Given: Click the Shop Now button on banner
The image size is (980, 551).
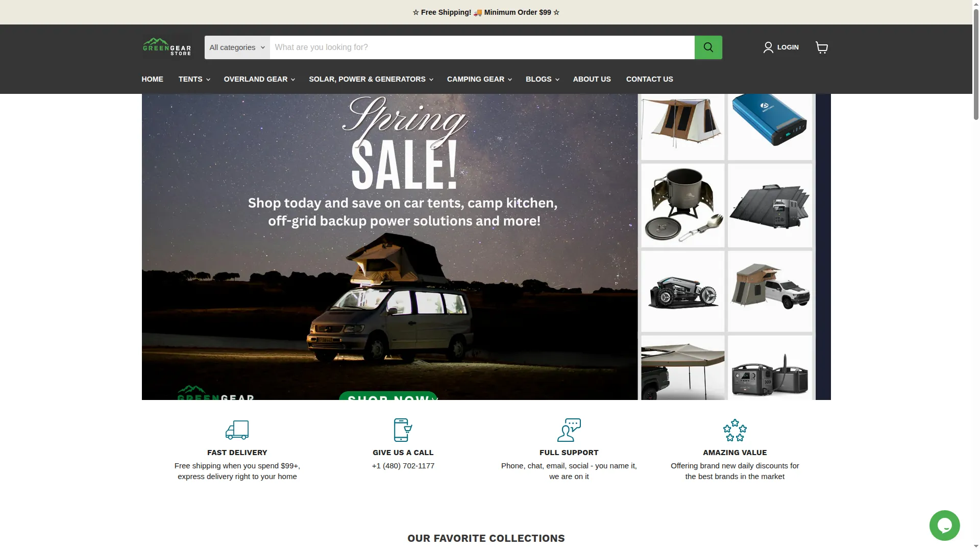Looking at the screenshot, I should pos(388,396).
